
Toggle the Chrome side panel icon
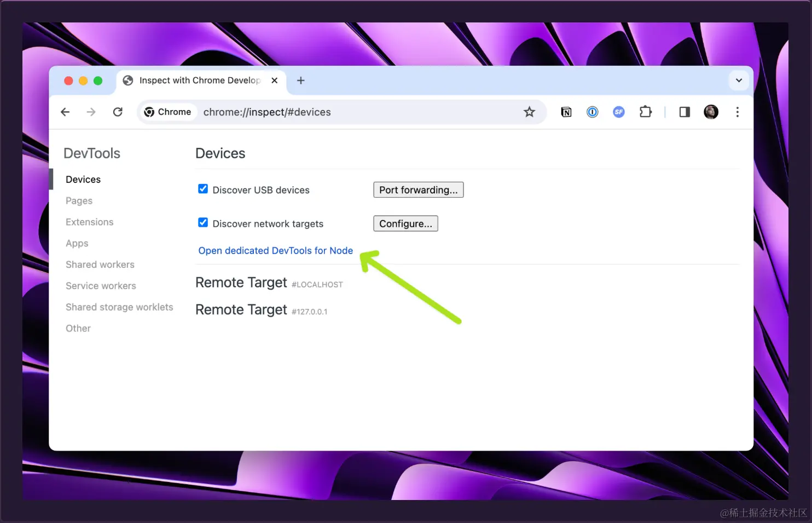[x=685, y=112]
